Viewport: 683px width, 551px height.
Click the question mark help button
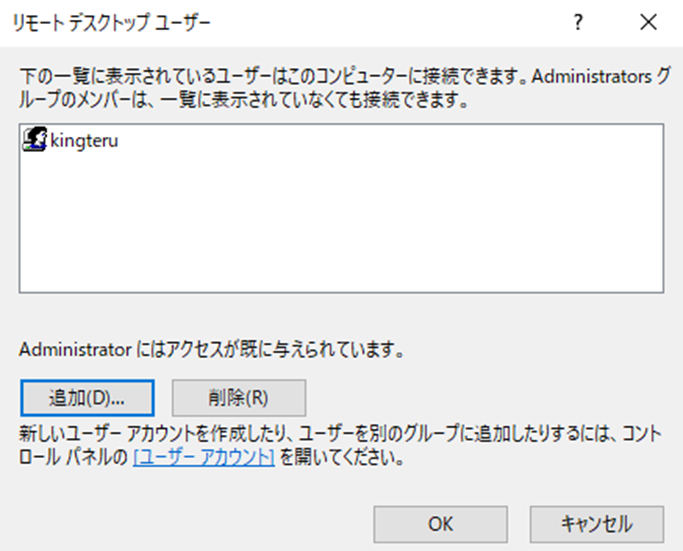pos(578,22)
